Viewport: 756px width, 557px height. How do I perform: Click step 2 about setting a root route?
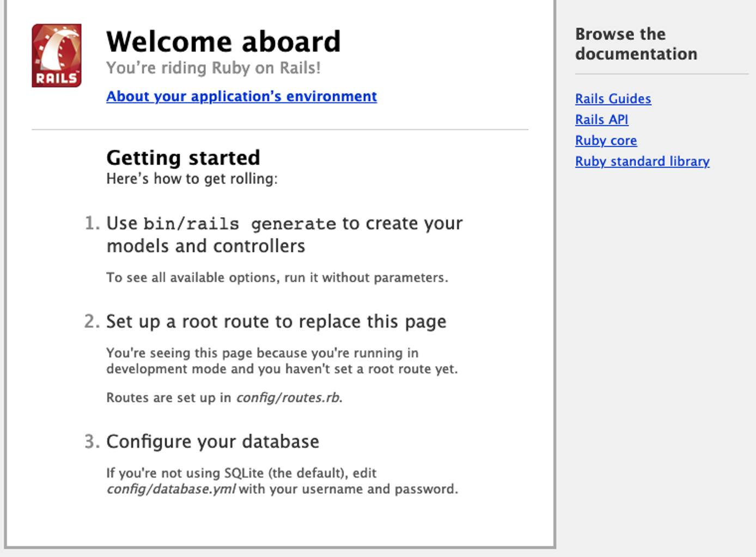tap(276, 321)
